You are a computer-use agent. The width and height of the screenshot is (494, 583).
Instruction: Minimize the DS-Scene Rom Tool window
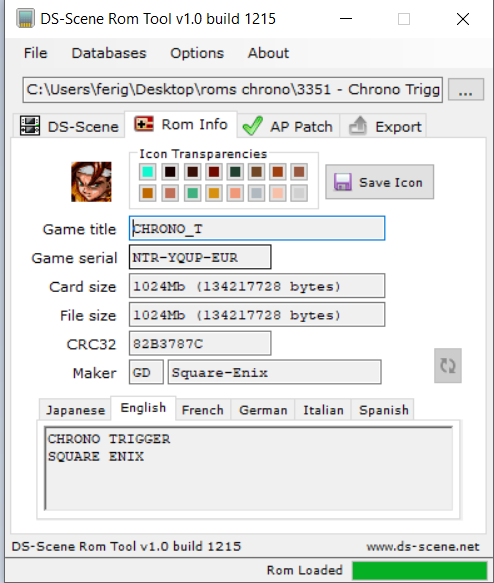346,19
